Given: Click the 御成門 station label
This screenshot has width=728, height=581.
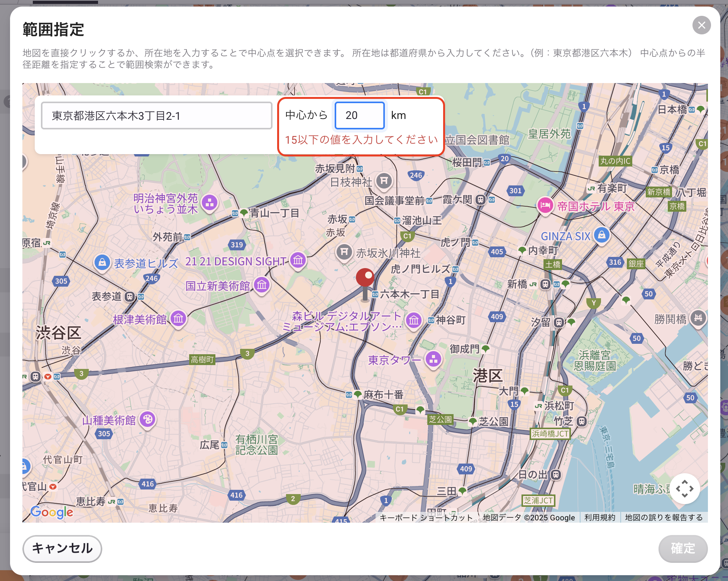Looking at the screenshot, I should coord(465,349).
